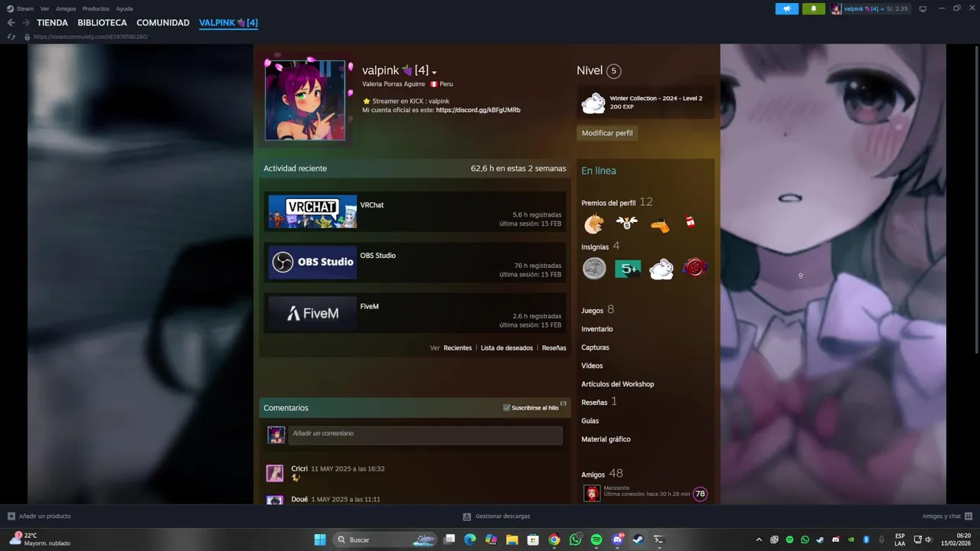Open the Artículos del Workshop link

click(x=617, y=384)
